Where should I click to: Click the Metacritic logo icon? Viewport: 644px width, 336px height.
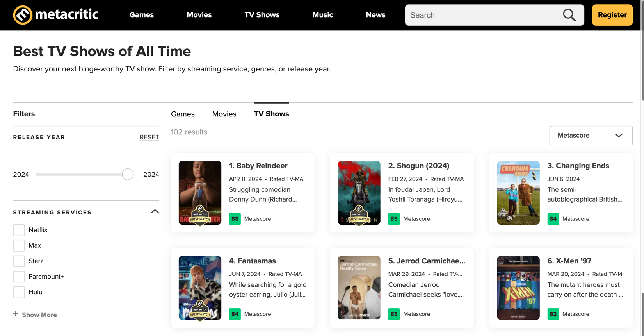pyautogui.click(x=23, y=15)
